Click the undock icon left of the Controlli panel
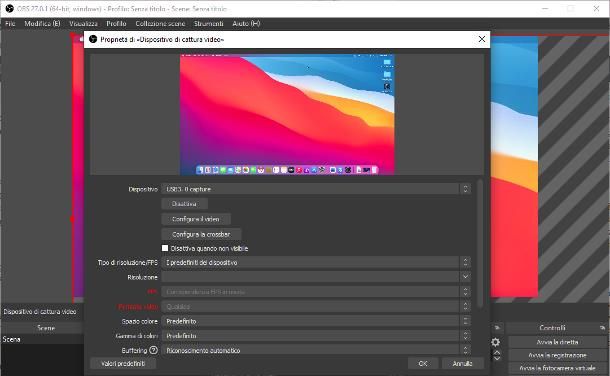The height and width of the screenshot is (376, 610). pyautogui.click(x=497, y=328)
